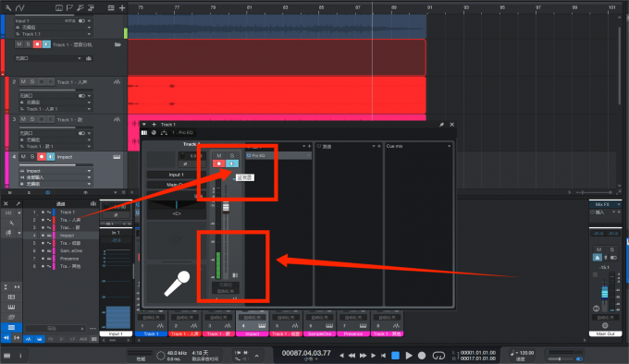Pin the Track 1 channel popup window
The image size is (629, 364).
(x=441, y=125)
